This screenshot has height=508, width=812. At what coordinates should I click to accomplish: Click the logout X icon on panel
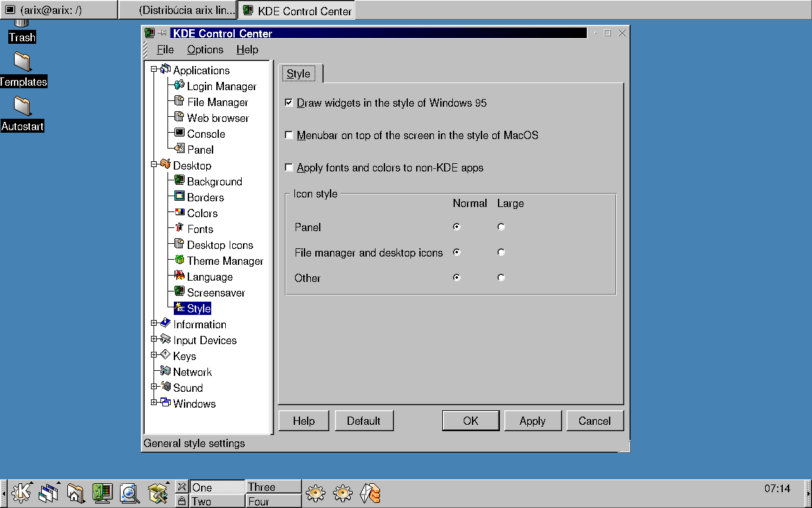(181, 487)
